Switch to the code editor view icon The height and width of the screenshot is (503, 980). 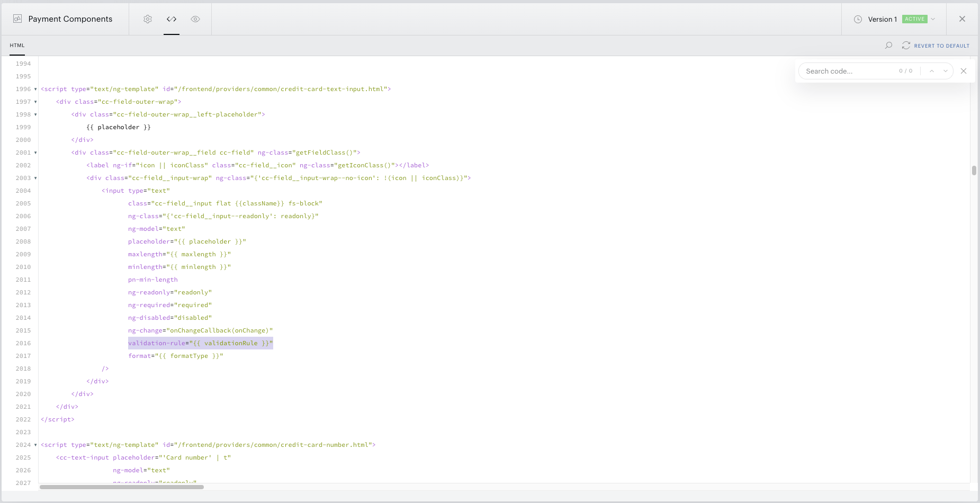(x=172, y=19)
